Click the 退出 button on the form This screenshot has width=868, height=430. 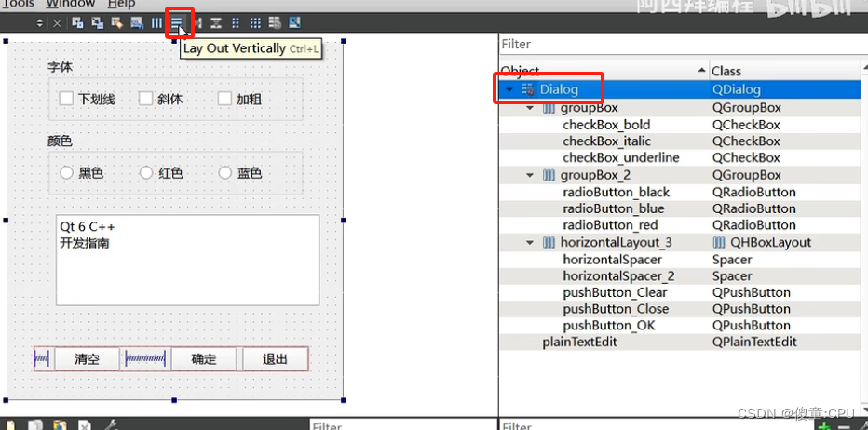tap(275, 359)
